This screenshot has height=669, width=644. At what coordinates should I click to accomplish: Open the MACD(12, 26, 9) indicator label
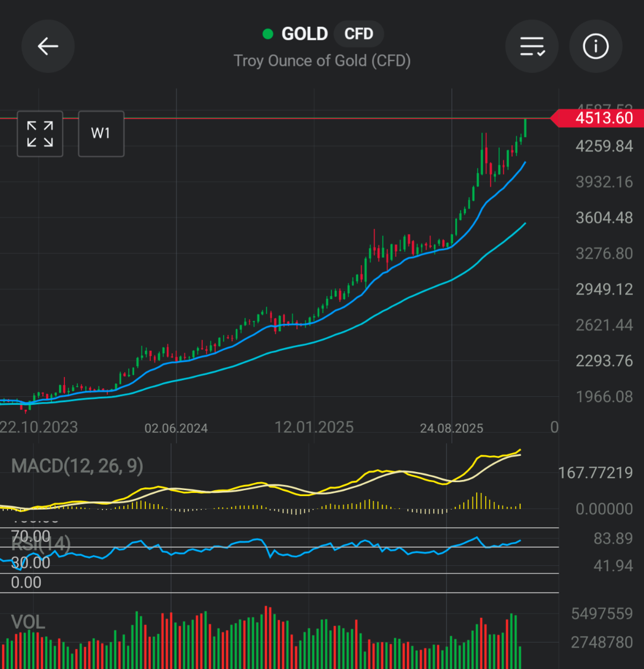pyautogui.click(x=77, y=466)
